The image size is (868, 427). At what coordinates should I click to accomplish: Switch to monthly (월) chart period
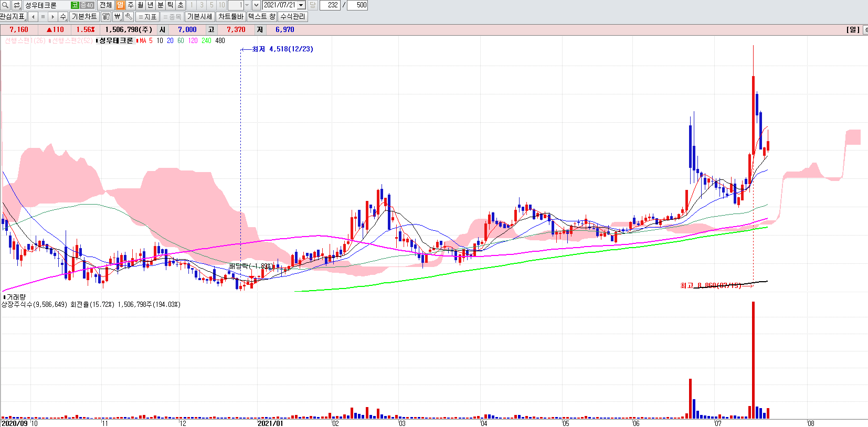tap(141, 5)
